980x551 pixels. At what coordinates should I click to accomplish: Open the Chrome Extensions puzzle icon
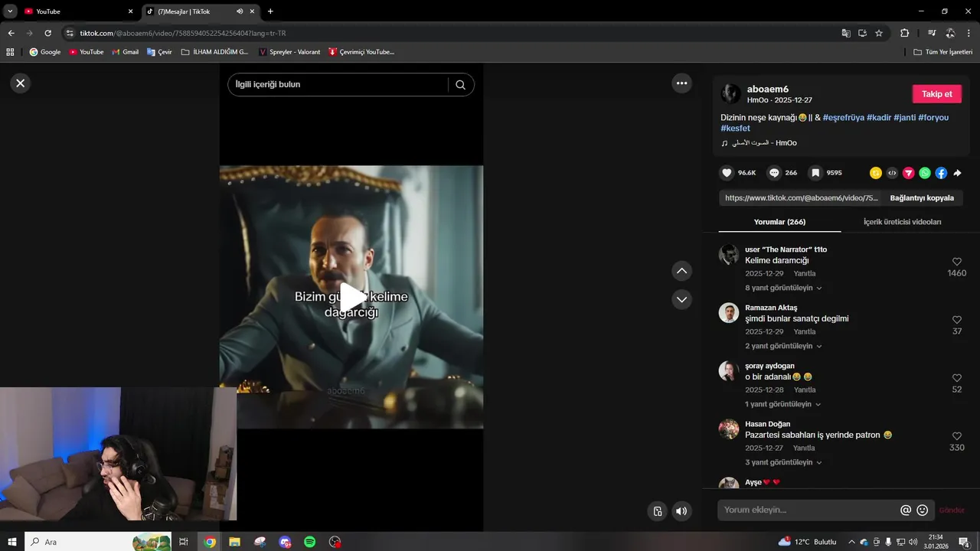(x=904, y=34)
